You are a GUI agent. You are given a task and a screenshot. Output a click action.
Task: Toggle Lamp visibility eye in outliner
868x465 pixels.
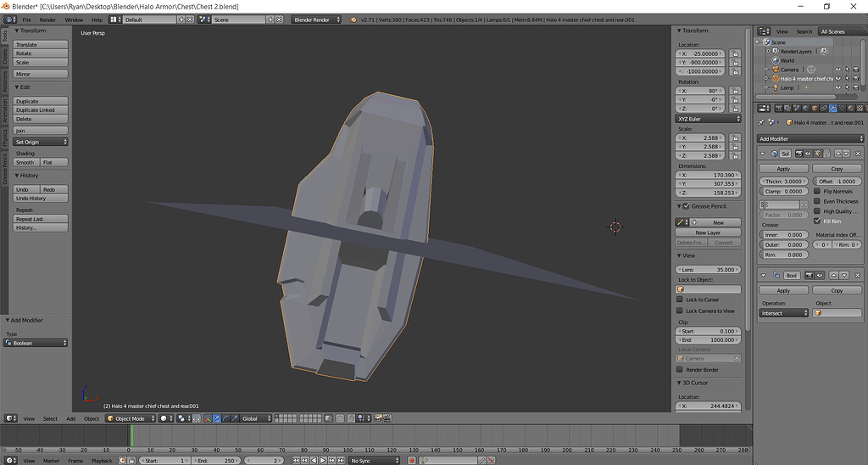pyautogui.click(x=838, y=87)
